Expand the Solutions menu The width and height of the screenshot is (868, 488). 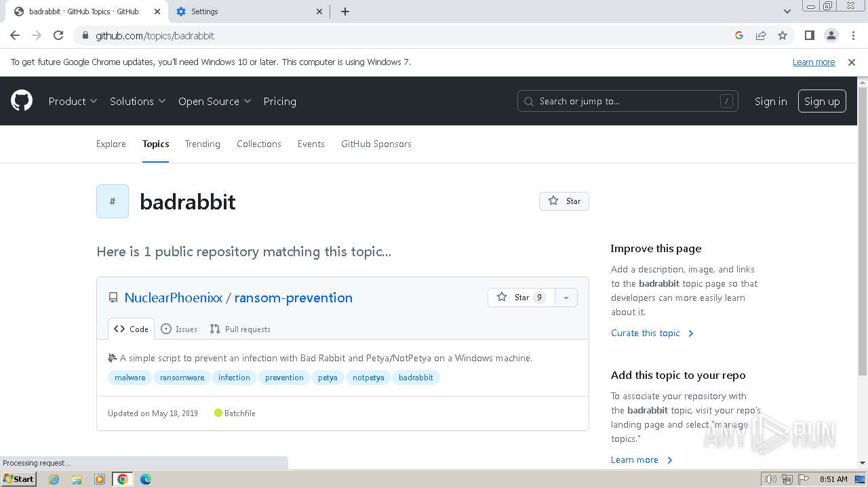click(138, 101)
